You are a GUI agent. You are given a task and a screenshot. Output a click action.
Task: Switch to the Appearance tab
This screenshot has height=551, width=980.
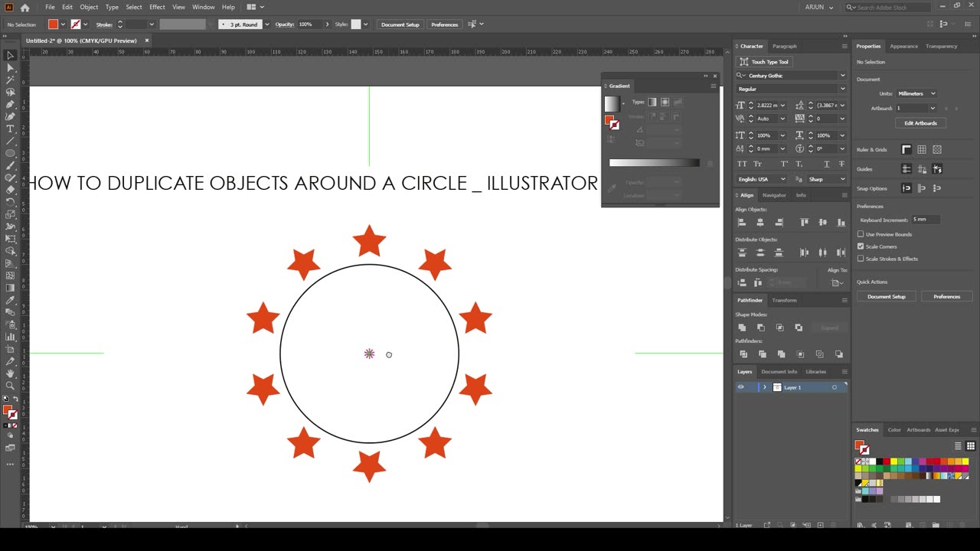(903, 46)
